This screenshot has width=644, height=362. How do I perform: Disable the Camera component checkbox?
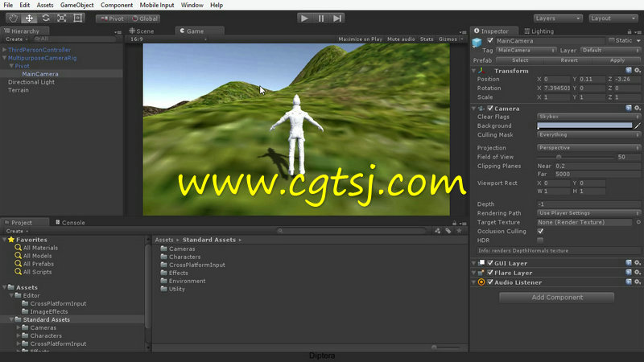(x=490, y=109)
